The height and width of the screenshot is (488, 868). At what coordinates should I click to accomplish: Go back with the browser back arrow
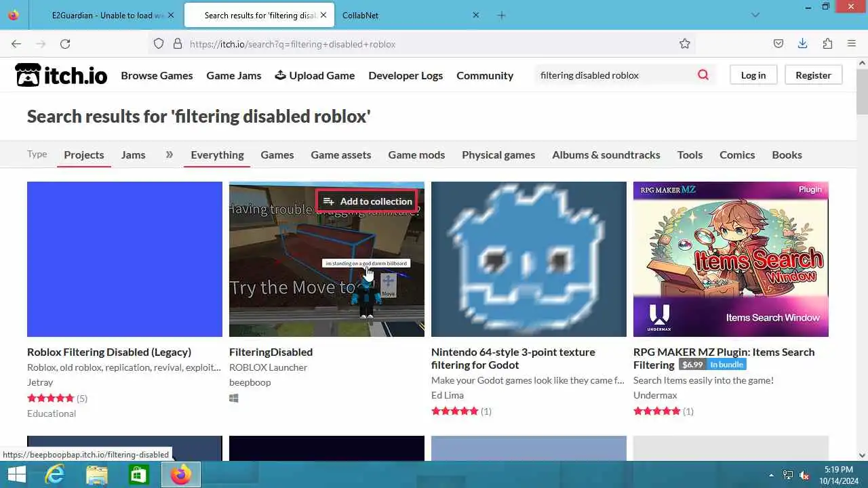16,44
